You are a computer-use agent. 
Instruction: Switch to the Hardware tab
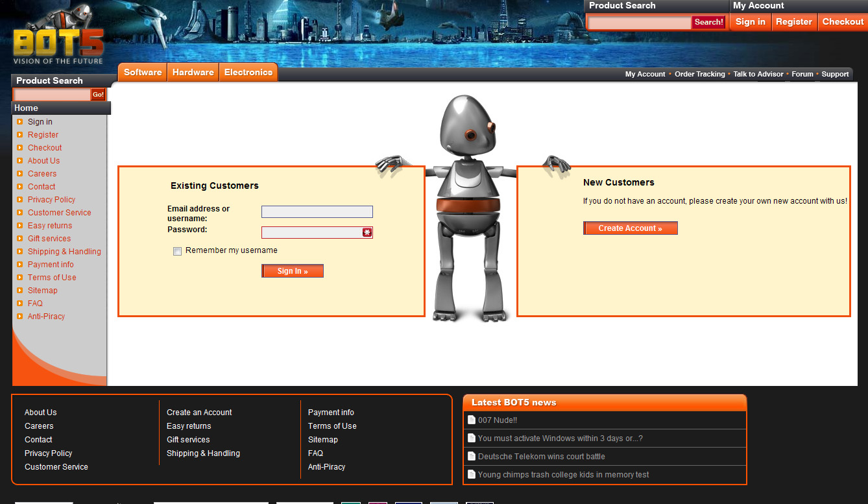(x=193, y=72)
